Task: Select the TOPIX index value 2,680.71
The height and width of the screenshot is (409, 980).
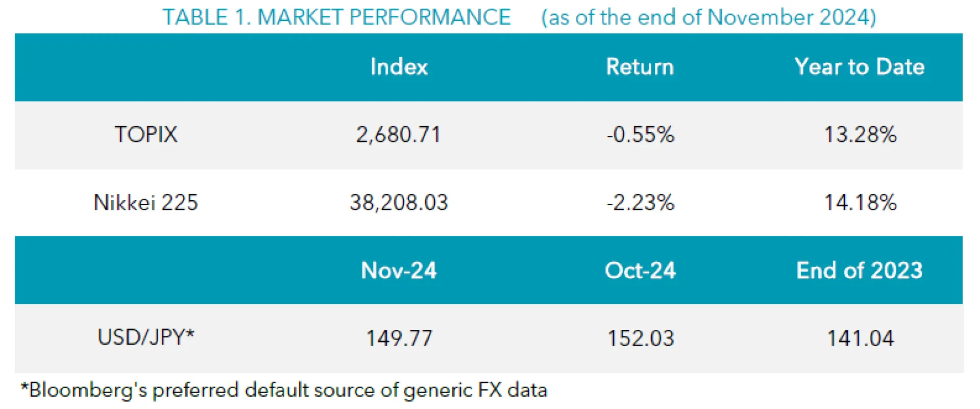Action: 398,135
